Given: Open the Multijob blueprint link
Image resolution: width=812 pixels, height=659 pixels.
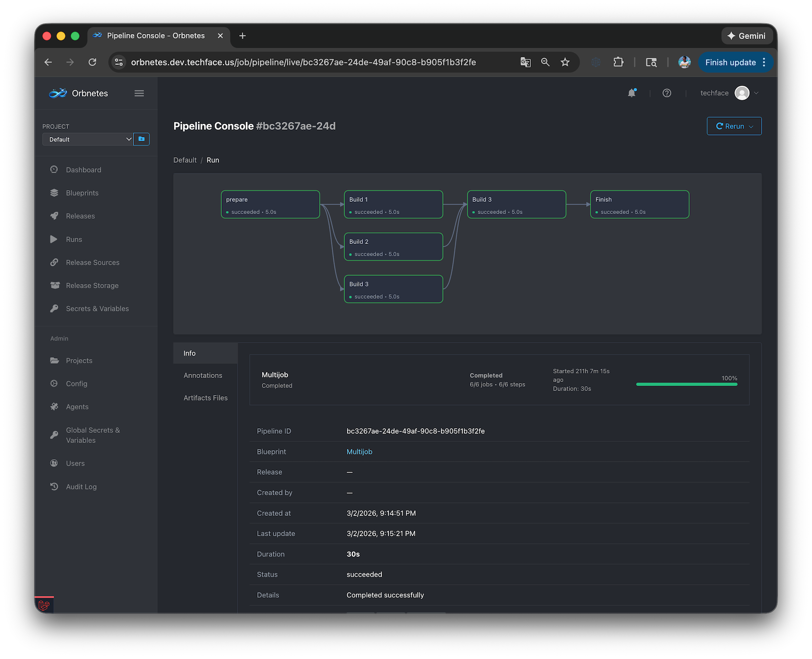Looking at the screenshot, I should pyautogui.click(x=359, y=452).
